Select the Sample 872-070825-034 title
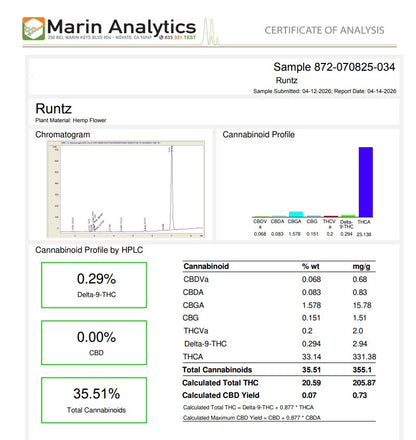The image size is (416, 440). coord(334,67)
